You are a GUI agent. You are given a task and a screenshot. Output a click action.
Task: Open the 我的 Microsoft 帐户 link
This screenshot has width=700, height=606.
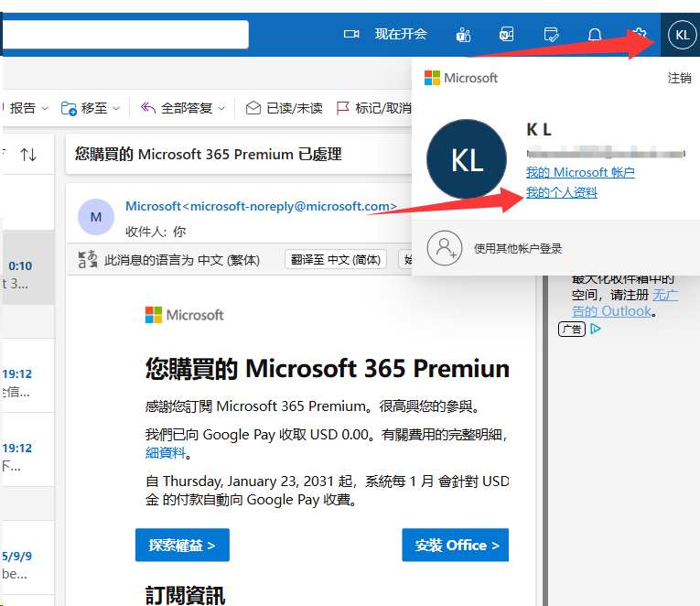579,172
